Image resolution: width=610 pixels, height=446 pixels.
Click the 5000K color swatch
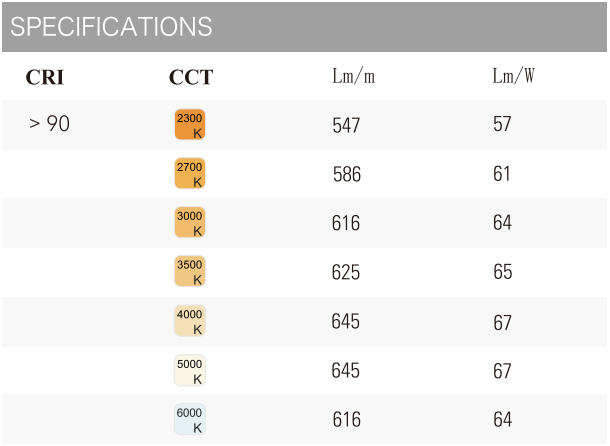[x=190, y=371]
